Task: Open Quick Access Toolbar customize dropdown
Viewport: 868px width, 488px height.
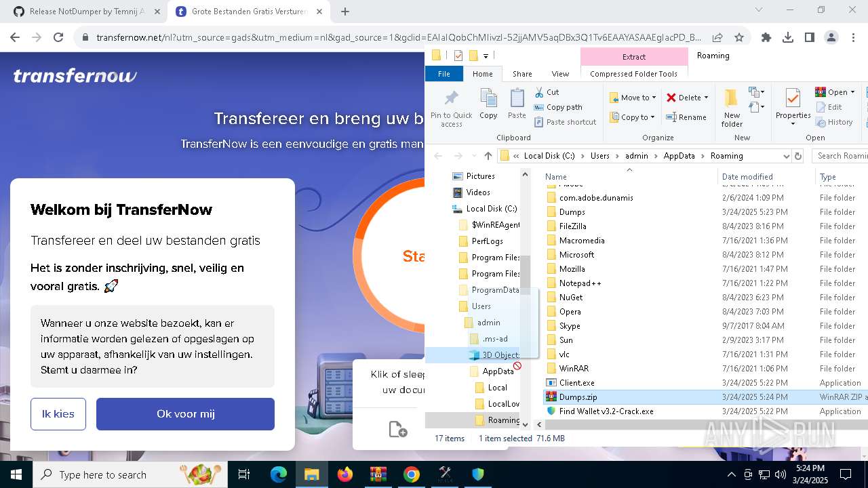Action: click(486, 56)
